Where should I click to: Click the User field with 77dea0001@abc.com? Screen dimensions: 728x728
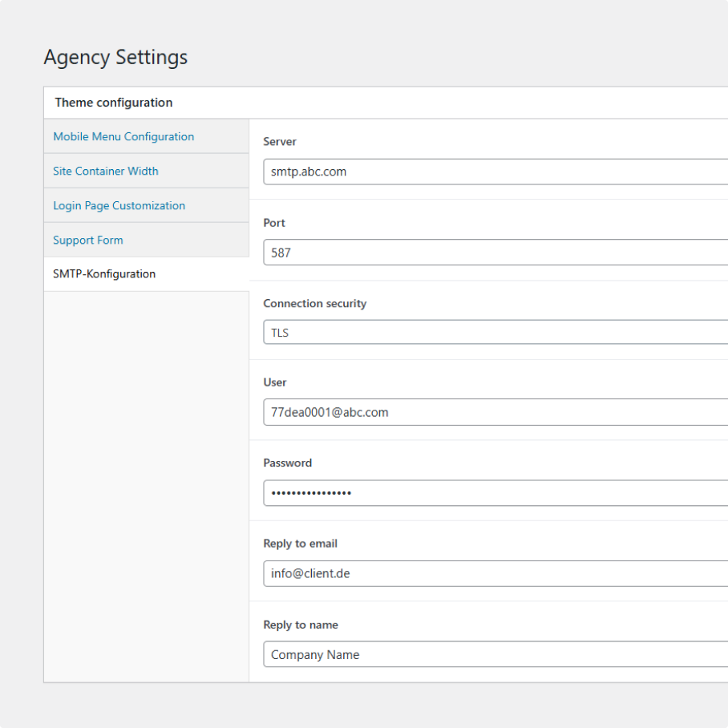[x=495, y=412]
